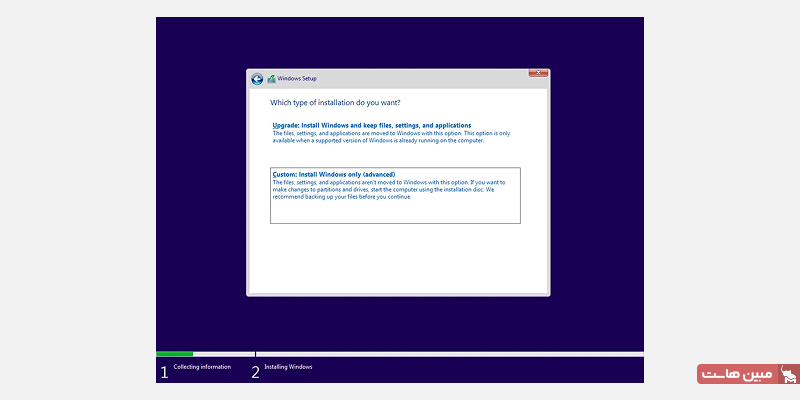This screenshot has width=800, height=400.
Task: Click the 'Installing Windows' step label
Action: pos(288,367)
